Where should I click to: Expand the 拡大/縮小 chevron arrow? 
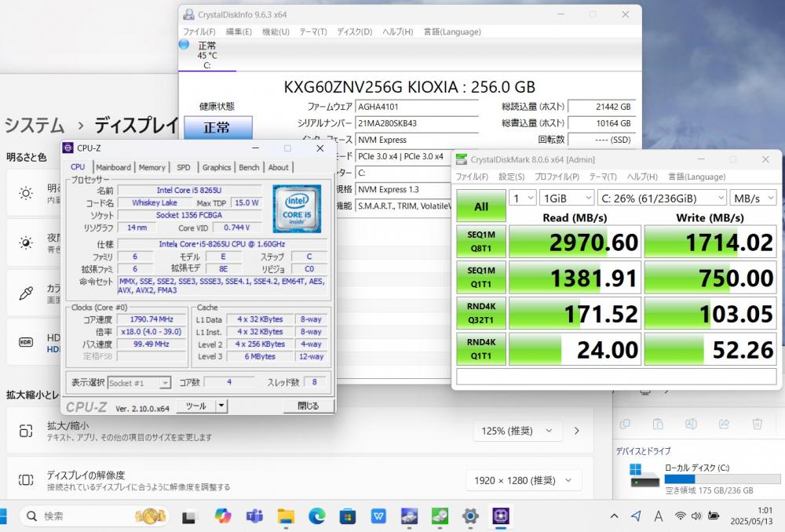pyautogui.click(x=577, y=431)
